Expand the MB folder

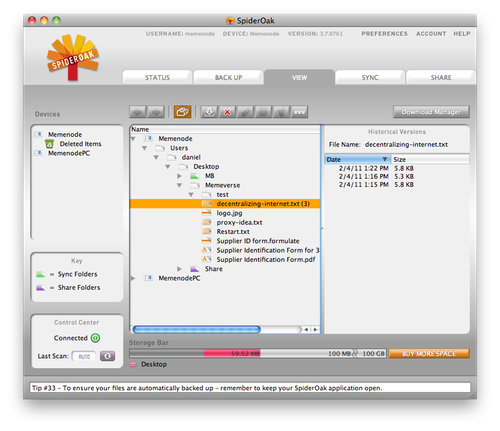pos(179,176)
